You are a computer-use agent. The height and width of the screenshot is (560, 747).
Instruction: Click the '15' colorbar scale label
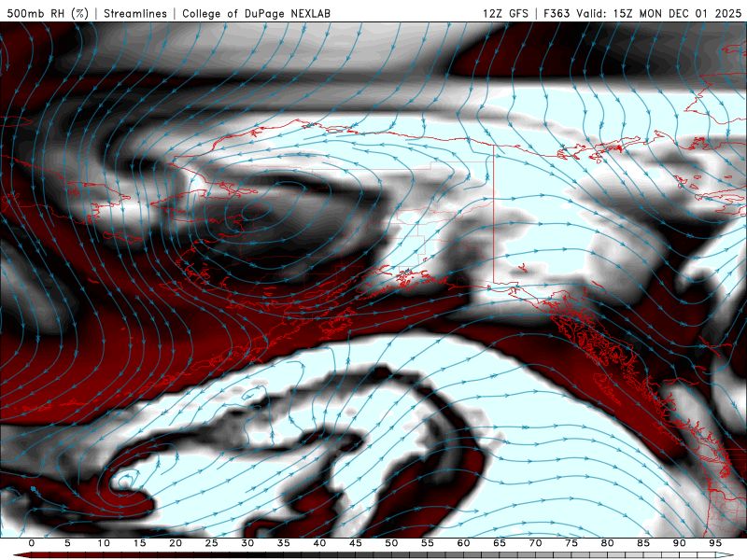tap(139, 543)
